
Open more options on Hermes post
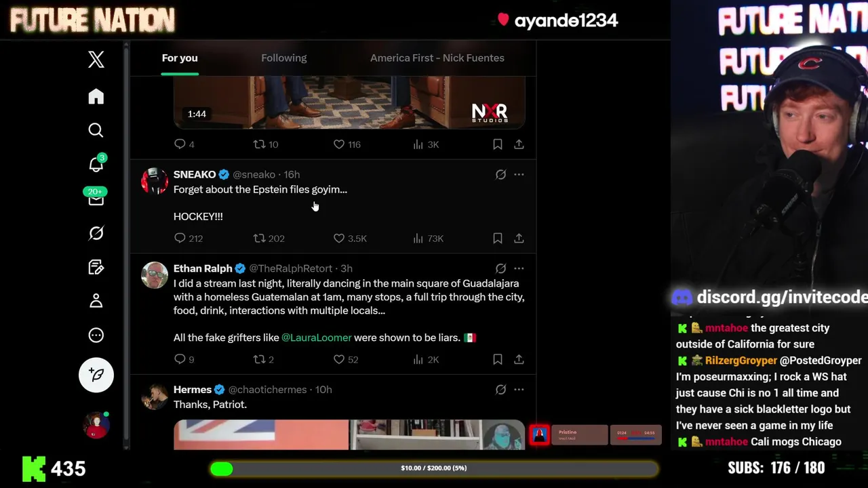[x=519, y=390]
